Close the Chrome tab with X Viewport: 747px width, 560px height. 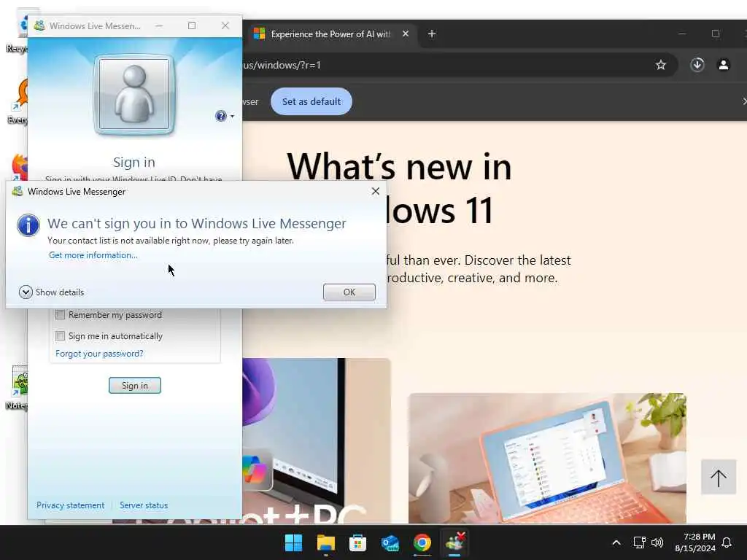click(x=406, y=34)
